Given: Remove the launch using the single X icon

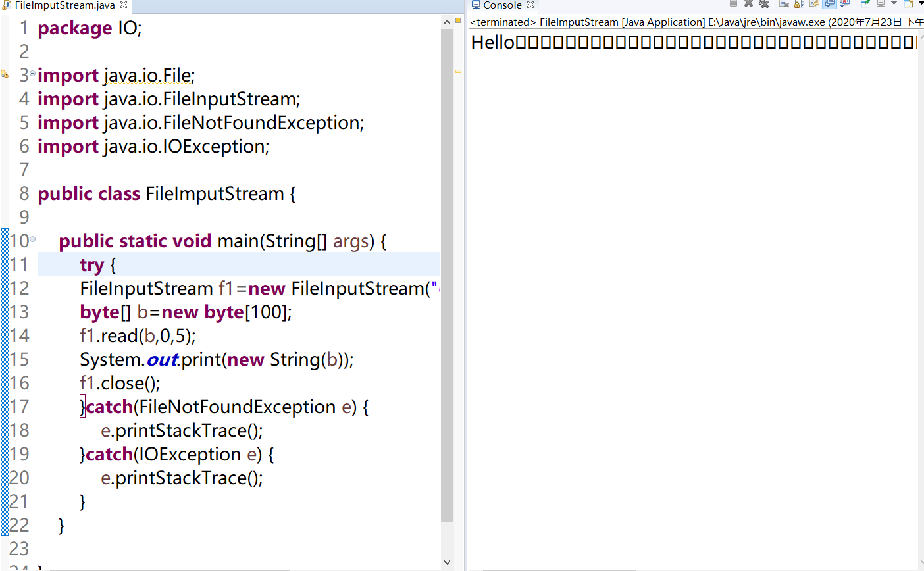Looking at the screenshot, I should click(x=748, y=4).
